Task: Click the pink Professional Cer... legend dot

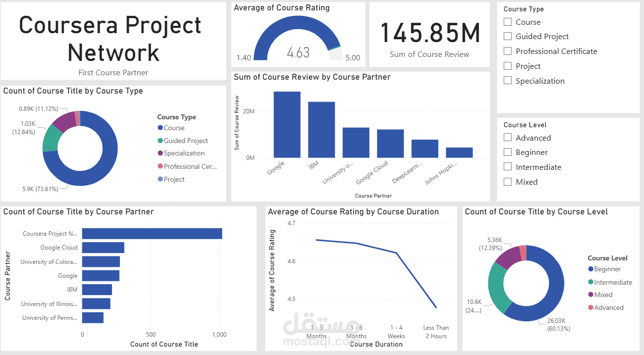Action: pyautogui.click(x=160, y=166)
